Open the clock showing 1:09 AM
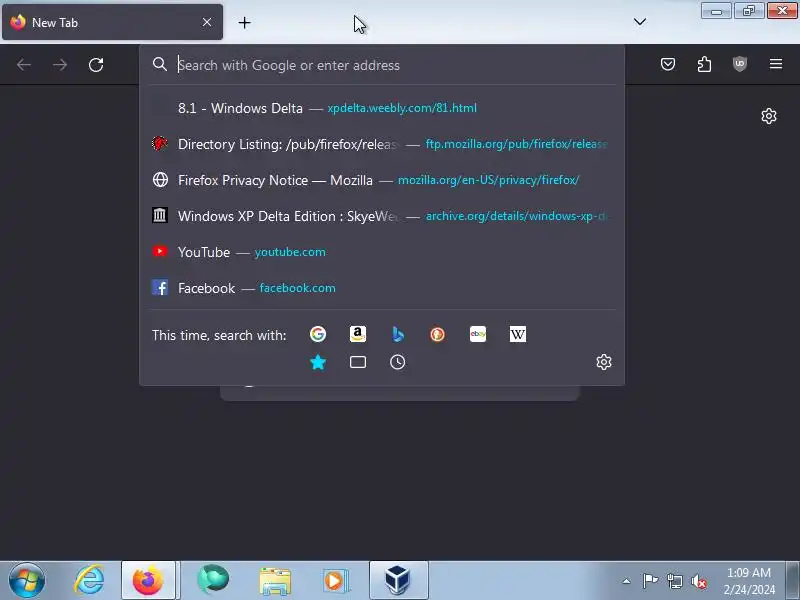800x600 pixels. [x=749, y=581]
